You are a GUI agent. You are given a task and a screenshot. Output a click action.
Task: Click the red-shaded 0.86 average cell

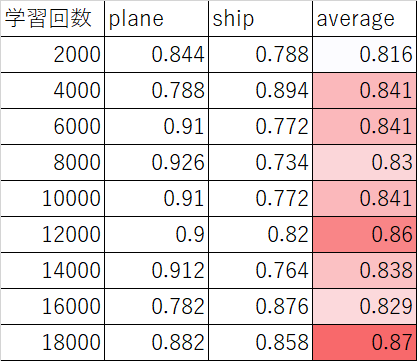[x=364, y=234]
